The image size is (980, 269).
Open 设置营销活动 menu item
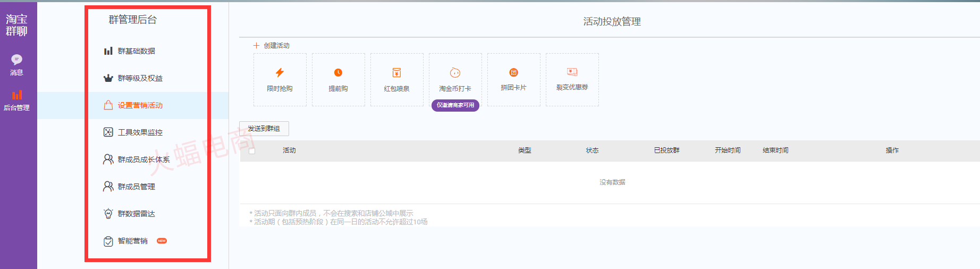pyautogui.click(x=140, y=105)
